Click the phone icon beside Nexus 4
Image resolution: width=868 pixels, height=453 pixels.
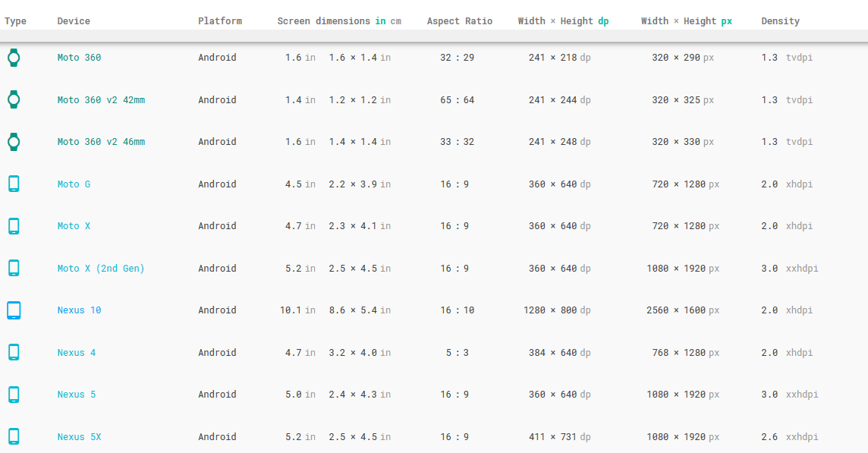point(14,352)
